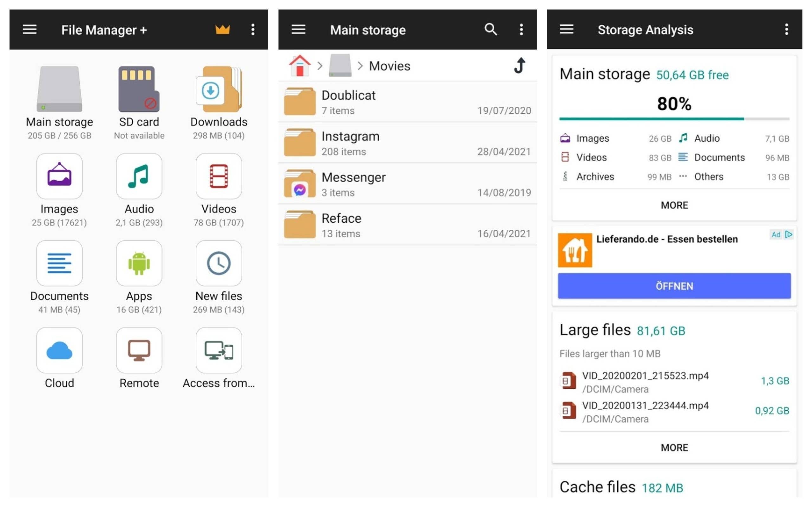Open the Cloud storage icon
812x507 pixels.
pos(59,350)
